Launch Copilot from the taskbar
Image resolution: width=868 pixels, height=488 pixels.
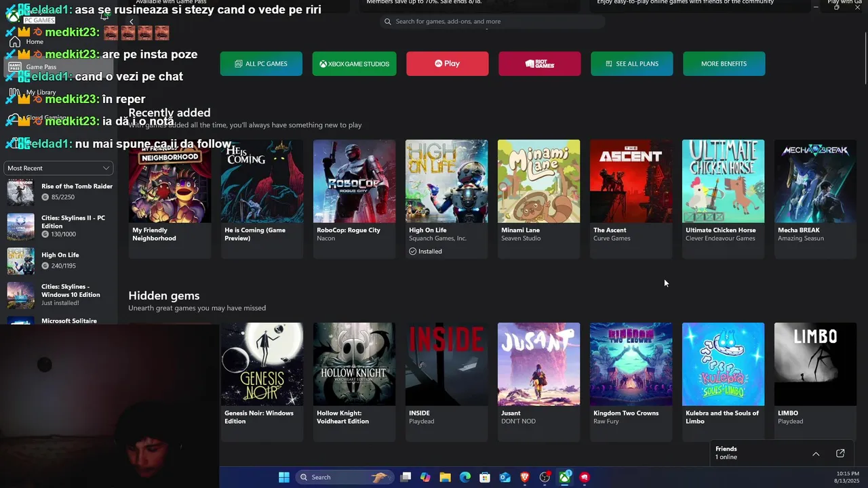[x=425, y=477]
